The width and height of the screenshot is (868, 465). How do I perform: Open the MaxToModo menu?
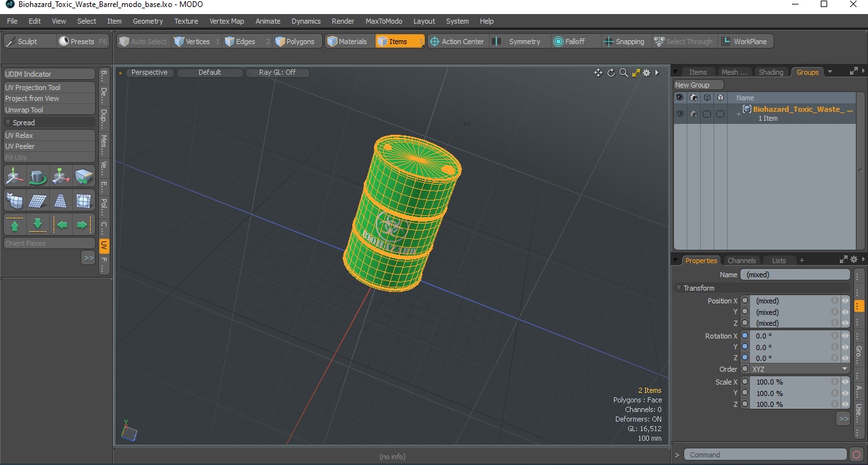tap(384, 21)
